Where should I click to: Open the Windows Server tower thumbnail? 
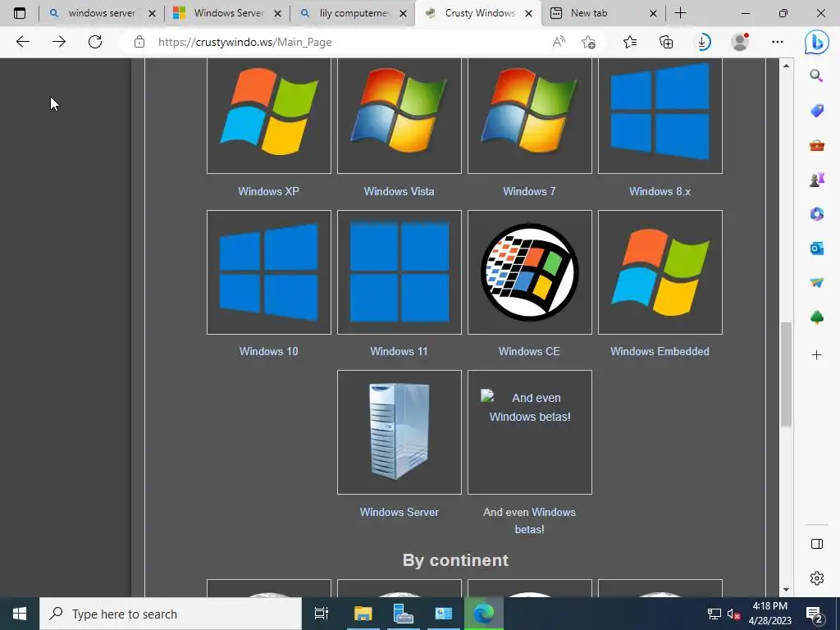(x=399, y=432)
